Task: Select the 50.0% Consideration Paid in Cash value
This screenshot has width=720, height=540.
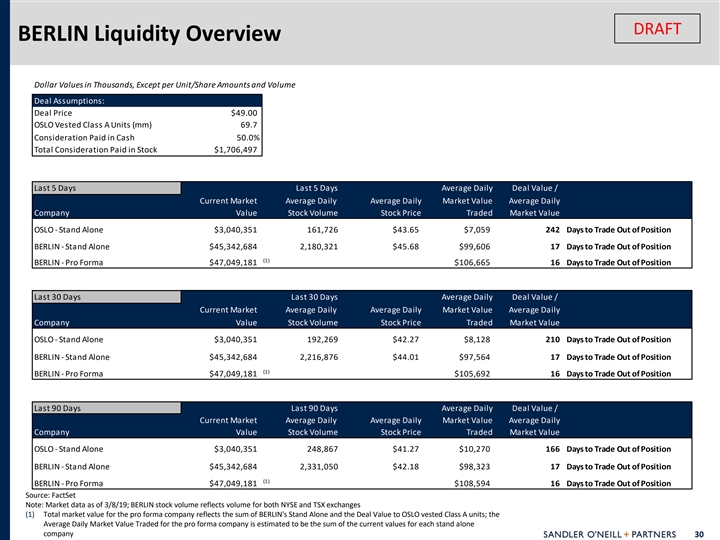Action: coord(247,138)
